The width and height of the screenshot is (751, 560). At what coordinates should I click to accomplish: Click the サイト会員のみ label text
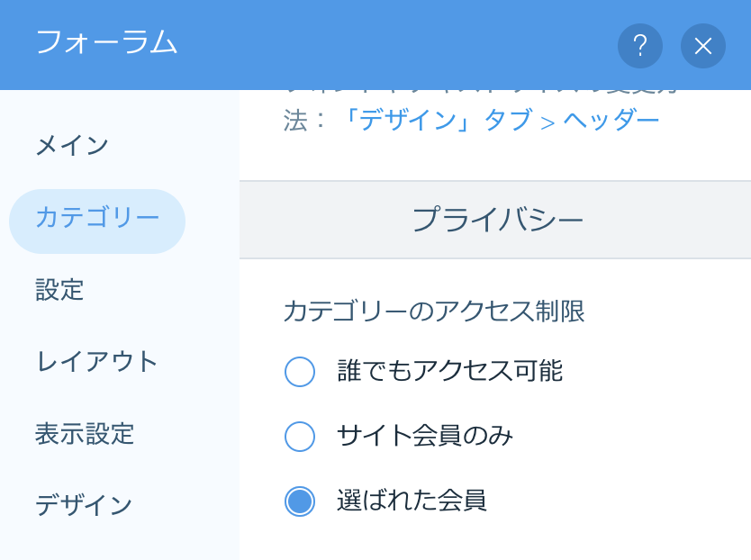point(425,437)
